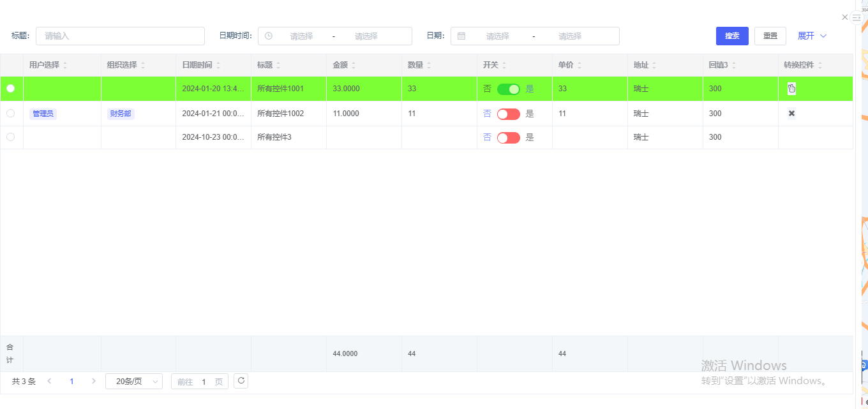Click the 重置 button
This screenshot has height=409, width=868.
tap(770, 36)
